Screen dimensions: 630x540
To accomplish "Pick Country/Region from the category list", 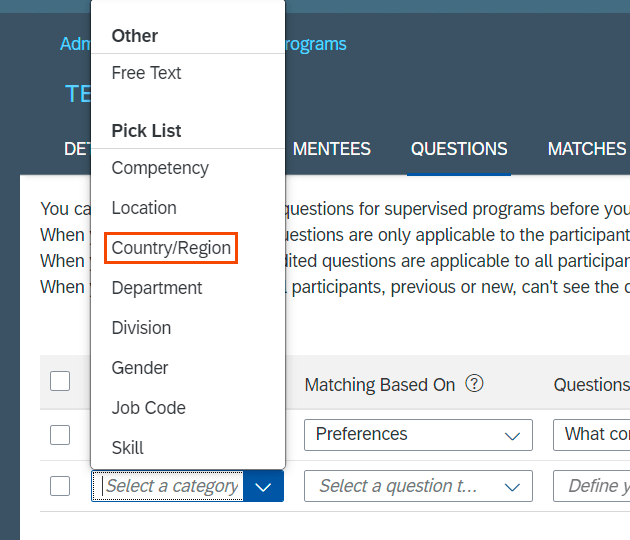I will (171, 248).
